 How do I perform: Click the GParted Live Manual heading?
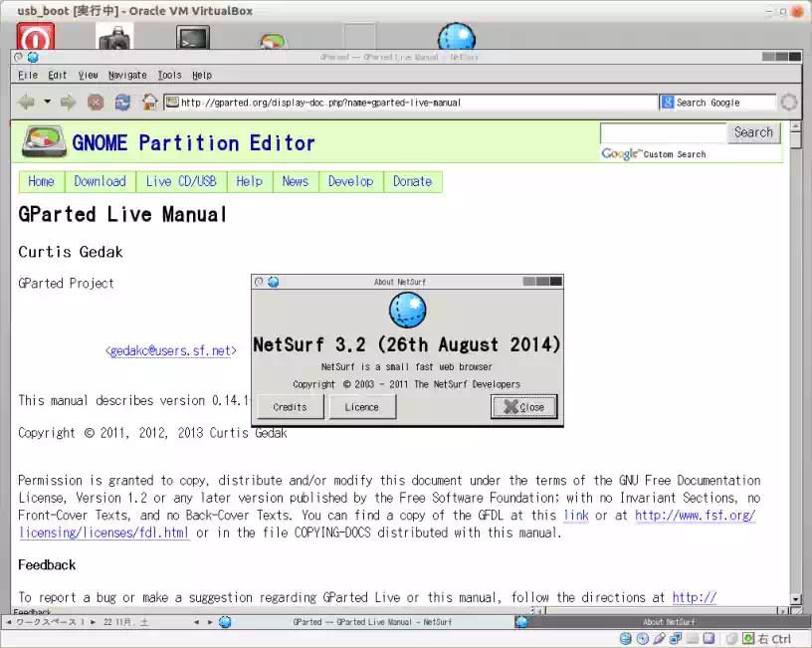point(122,214)
